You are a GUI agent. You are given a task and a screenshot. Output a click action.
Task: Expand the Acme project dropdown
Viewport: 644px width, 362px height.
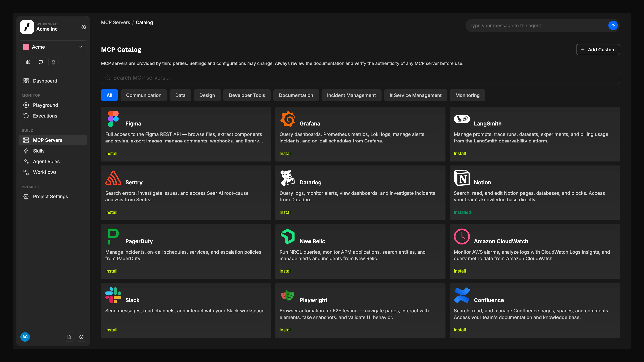(53, 47)
